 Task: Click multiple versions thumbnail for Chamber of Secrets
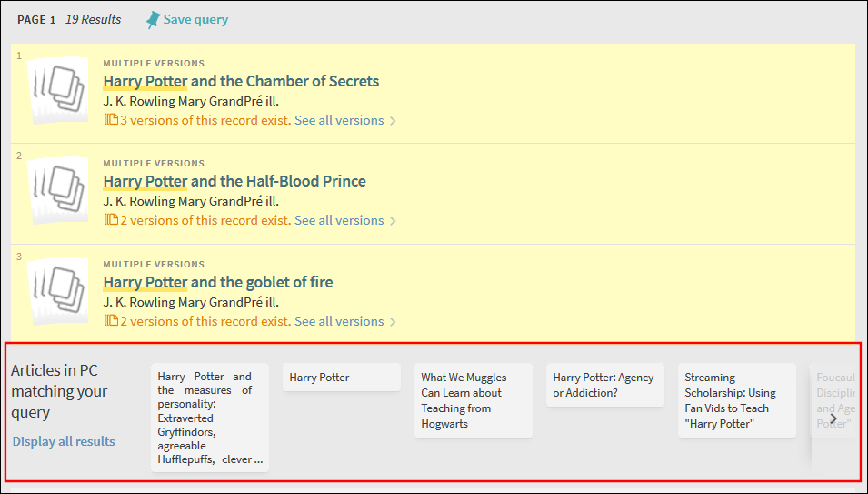point(57,89)
